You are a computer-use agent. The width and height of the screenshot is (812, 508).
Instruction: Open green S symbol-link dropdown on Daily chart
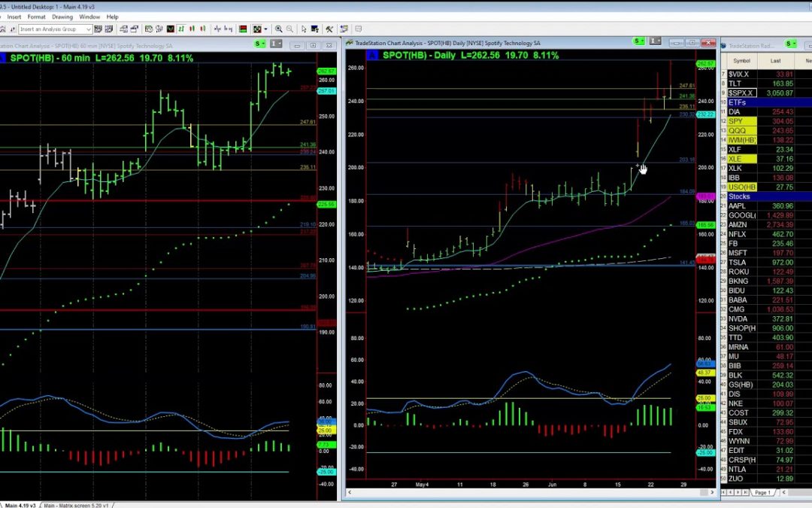click(639, 41)
